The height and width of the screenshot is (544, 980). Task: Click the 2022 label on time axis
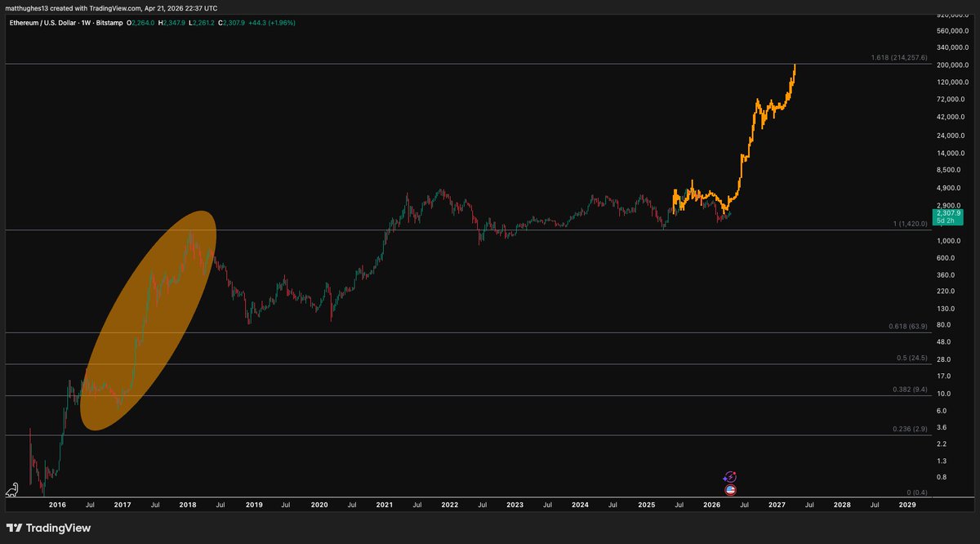(x=449, y=506)
